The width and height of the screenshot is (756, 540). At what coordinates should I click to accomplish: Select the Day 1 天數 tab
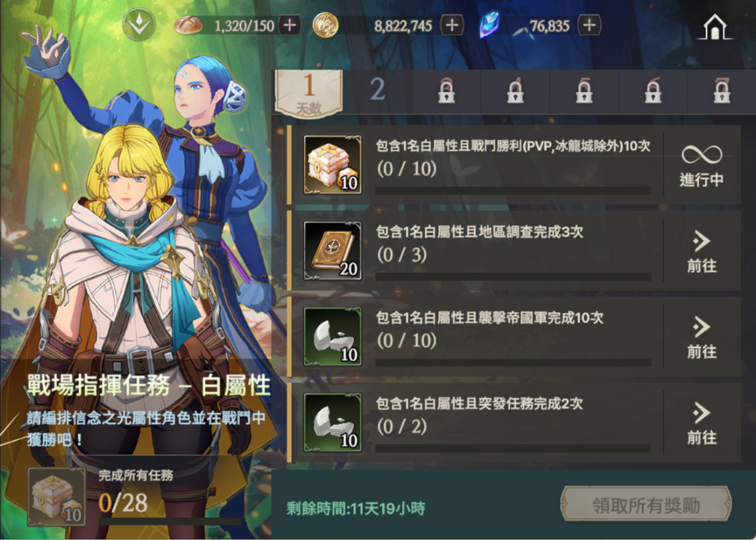[309, 93]
